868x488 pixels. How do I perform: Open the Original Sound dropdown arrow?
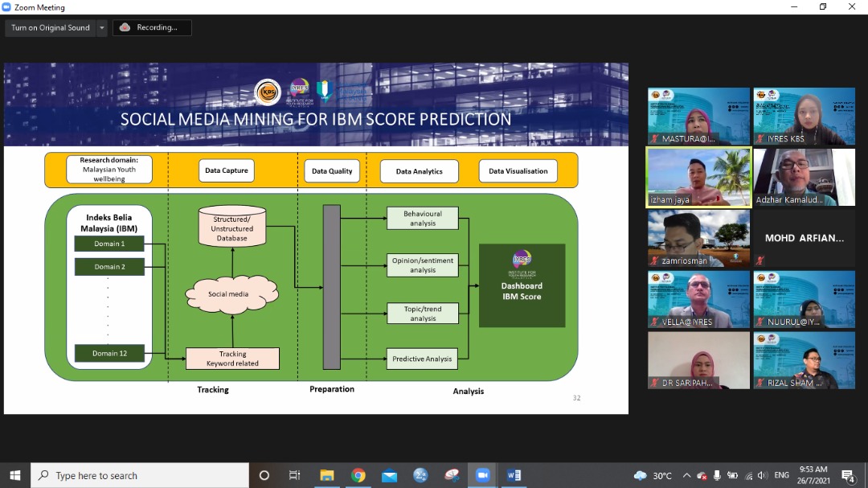[x=101, y=27]
